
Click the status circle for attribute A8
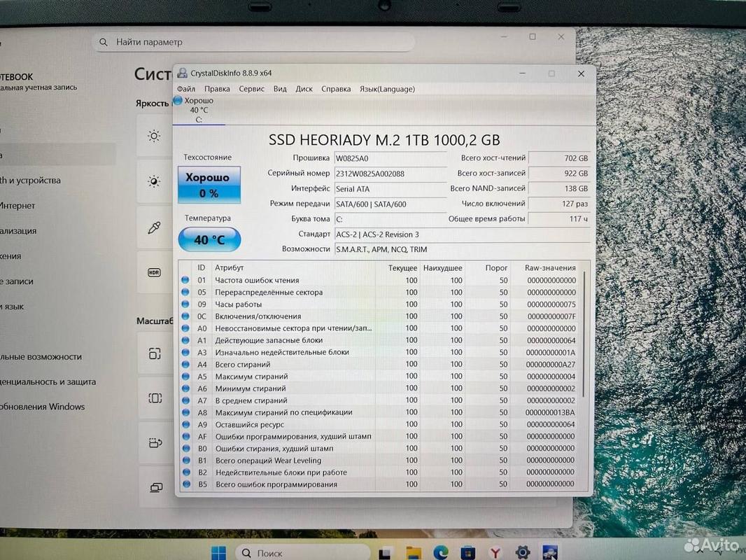[x=186, y=412]
